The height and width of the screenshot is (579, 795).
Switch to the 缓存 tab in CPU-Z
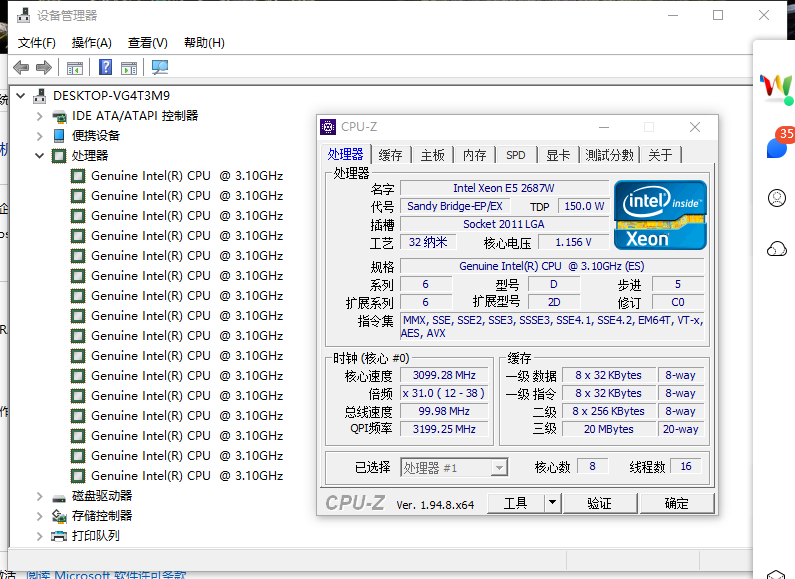390,155
